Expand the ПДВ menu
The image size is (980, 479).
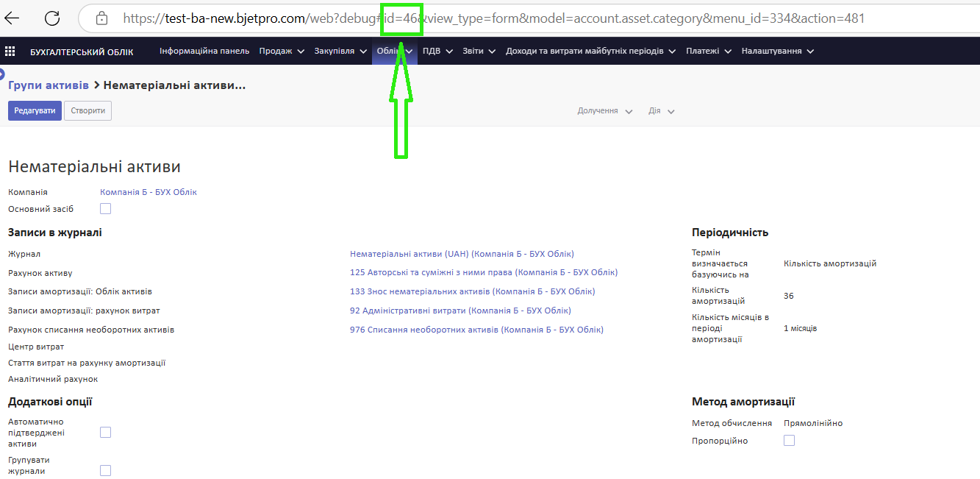pos(437,52)
